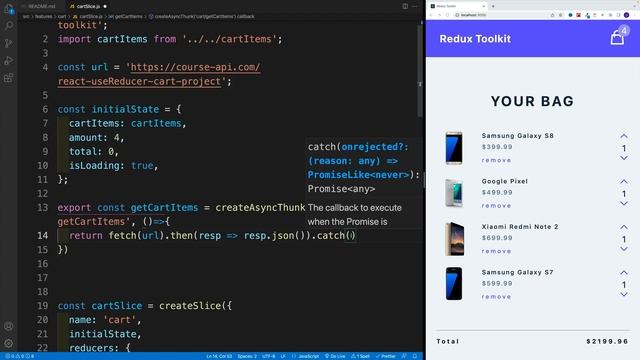Click the Spaces: 2 indentation setting
This screenshot has width=640, height=360.
pyautogui.click(x=247, y=356)
